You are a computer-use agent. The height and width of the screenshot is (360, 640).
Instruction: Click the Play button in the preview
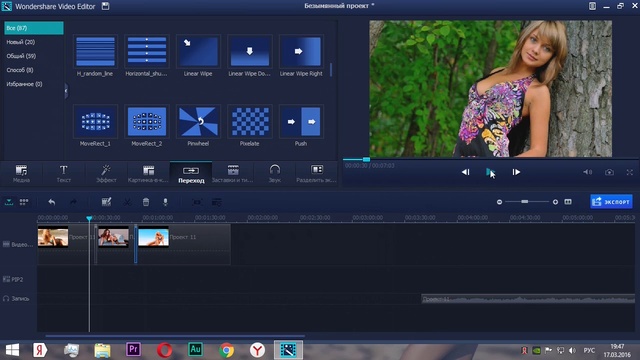point(490,172)
